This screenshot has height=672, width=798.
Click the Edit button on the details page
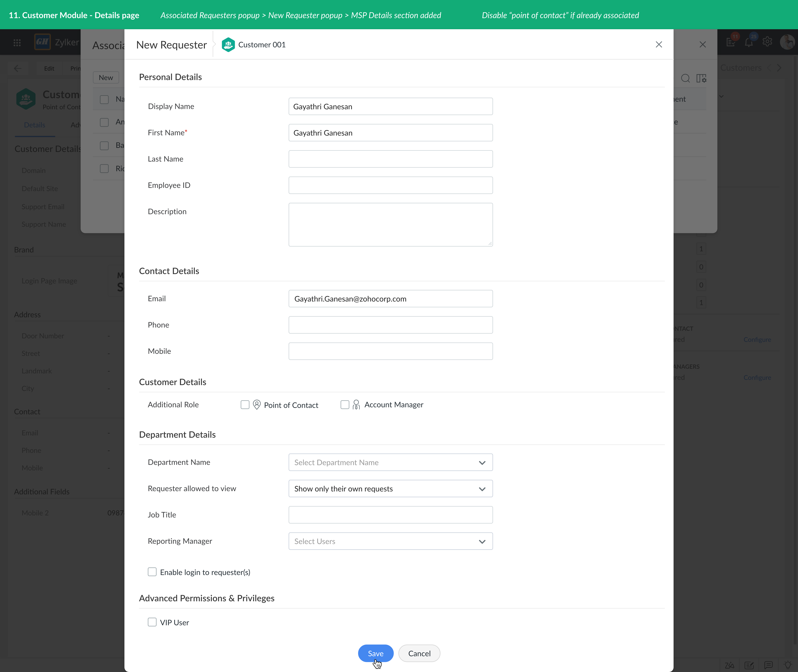[x=49, y=68]
